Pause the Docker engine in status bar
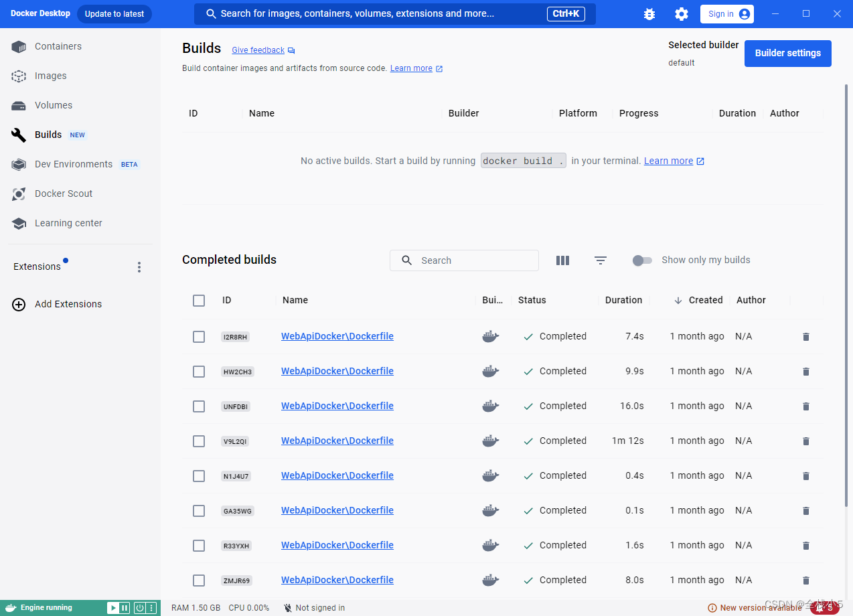Image resolution: width=853 pixels, height=616 pixels. (x=125, y=608)
